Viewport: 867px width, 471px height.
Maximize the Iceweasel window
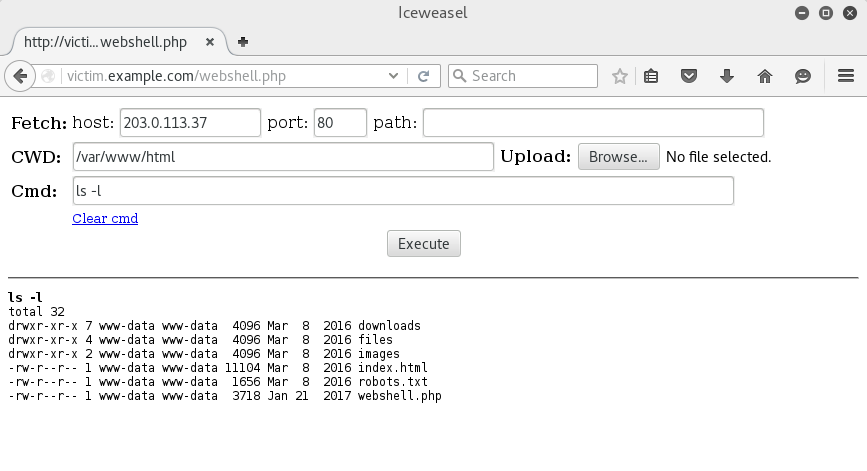[826, 13]
